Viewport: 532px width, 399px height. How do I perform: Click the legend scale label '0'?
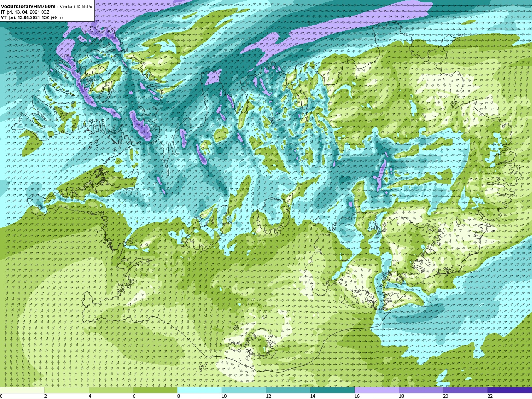[x=2, y=396]
